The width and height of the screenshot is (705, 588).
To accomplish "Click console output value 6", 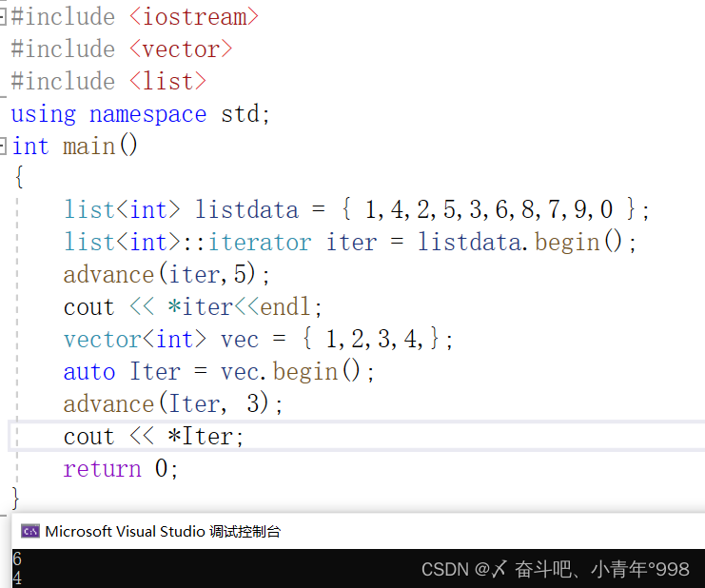I will pyautogui.click(x=17, y=559).
